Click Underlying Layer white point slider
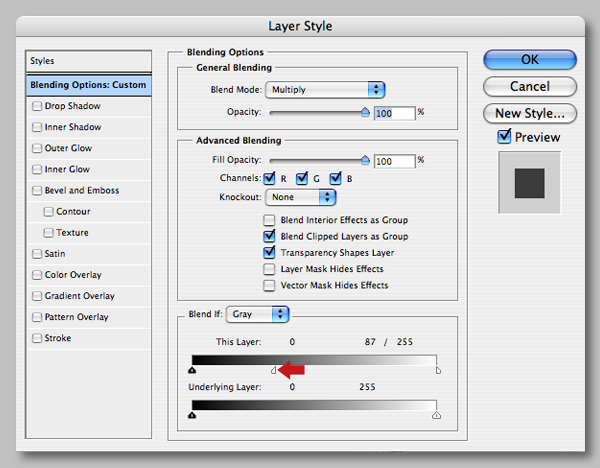 coord(436,415)
